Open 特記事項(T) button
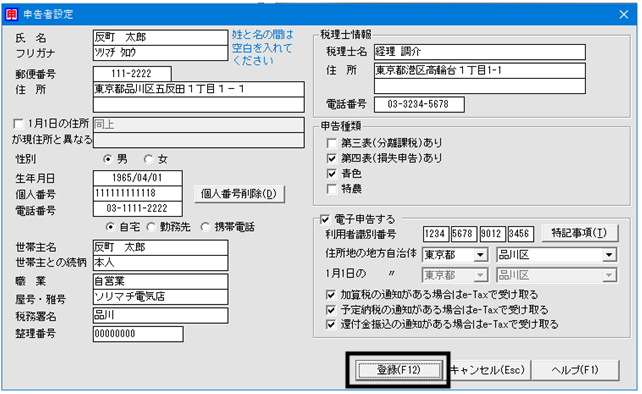The width and height of the screenshot is (642, 394). coord(579,233)
